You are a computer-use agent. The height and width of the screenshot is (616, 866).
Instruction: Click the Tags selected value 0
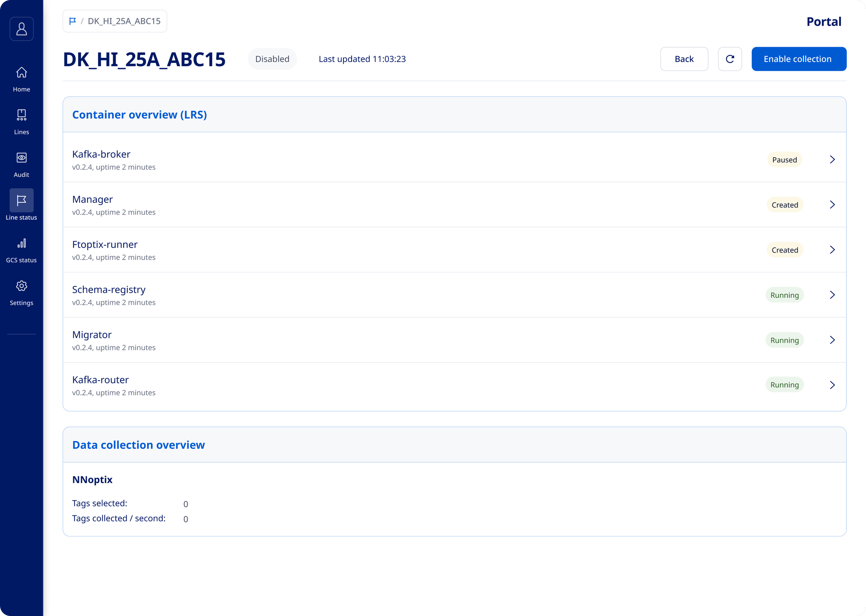pyautogui.click(x=186, y=504)
